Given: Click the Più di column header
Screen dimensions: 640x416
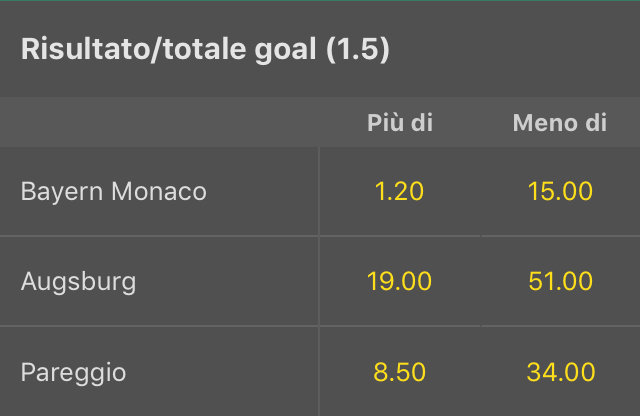Looking at the screenshot, I should [400, 123].
